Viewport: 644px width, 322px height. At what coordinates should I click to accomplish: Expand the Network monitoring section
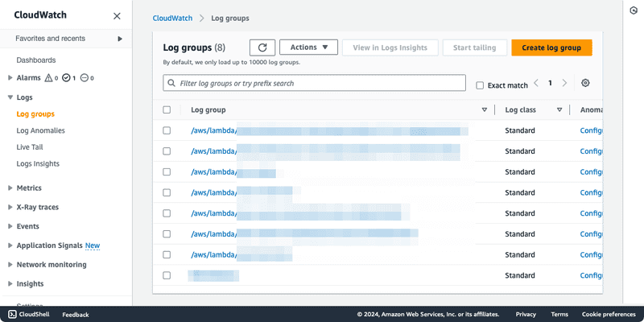10,265
